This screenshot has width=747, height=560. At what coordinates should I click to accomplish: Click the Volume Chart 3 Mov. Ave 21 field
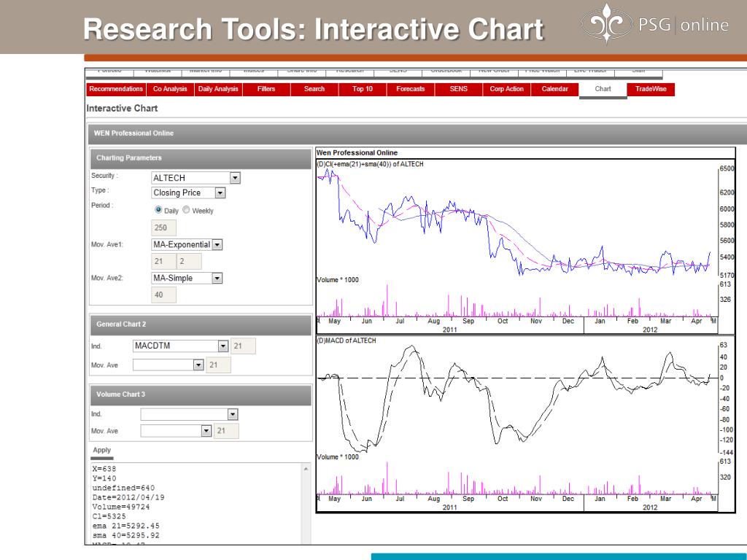click(x=226, y=431)
